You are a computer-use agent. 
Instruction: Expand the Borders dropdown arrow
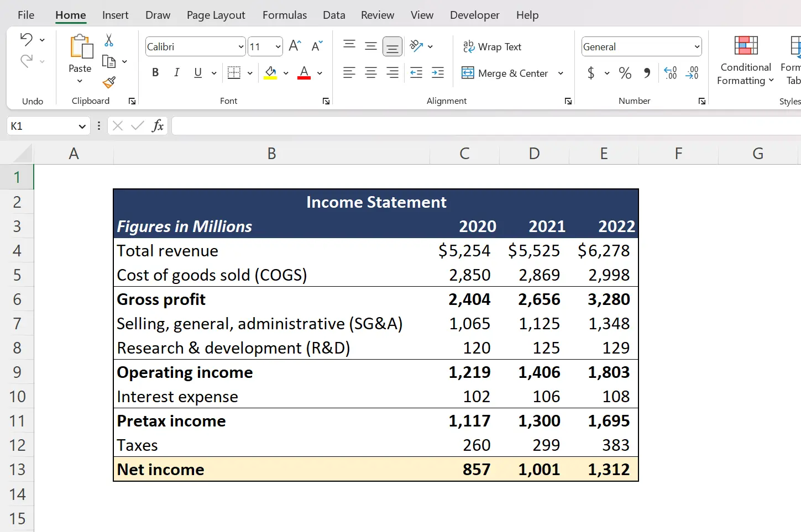(x=249, y=72)
